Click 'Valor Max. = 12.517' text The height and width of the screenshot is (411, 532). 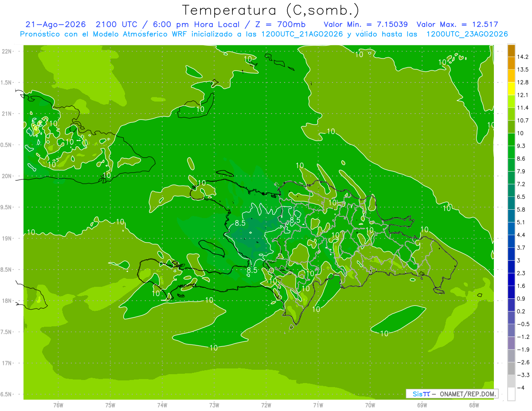coord(458,24)
